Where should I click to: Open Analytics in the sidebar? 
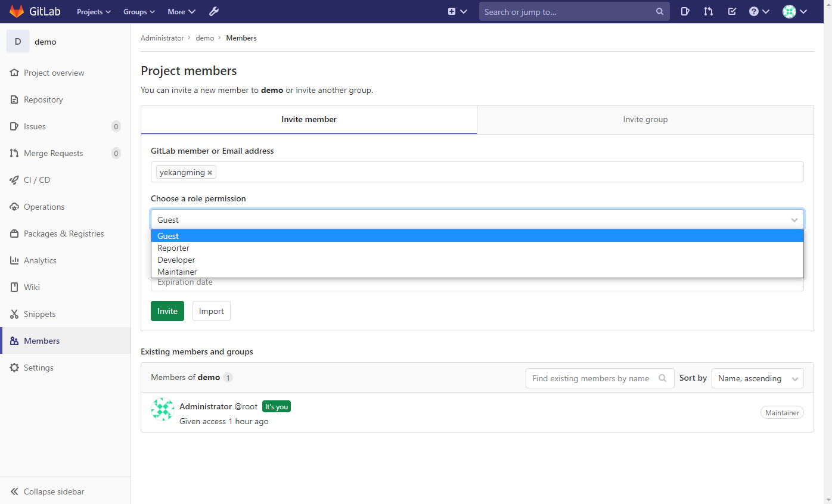click(40, 260)
